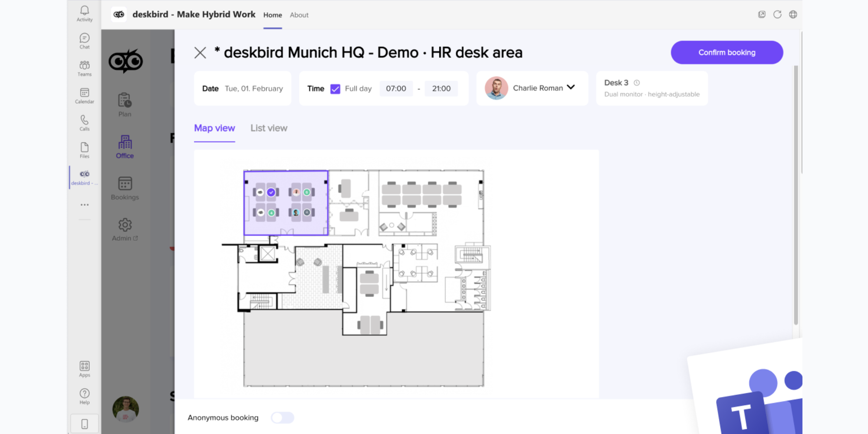Click the Confirm booking button

pos(727,53)
